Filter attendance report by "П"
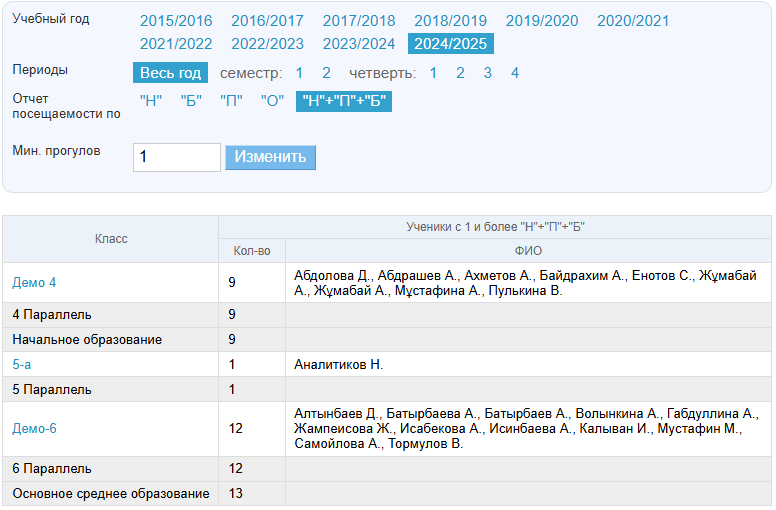Image resolution: width=776 pixels, height=510 pixels. click(231, 101)
